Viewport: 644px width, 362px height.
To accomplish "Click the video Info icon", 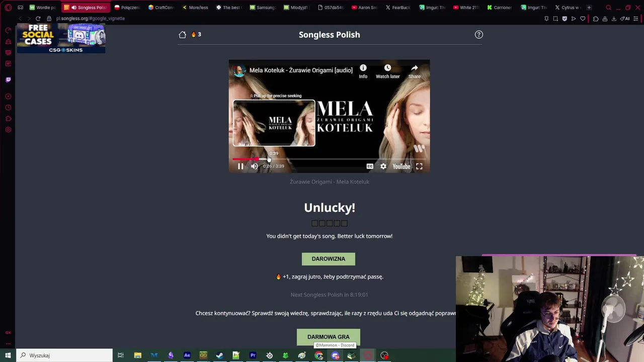I will pos(363,71).
